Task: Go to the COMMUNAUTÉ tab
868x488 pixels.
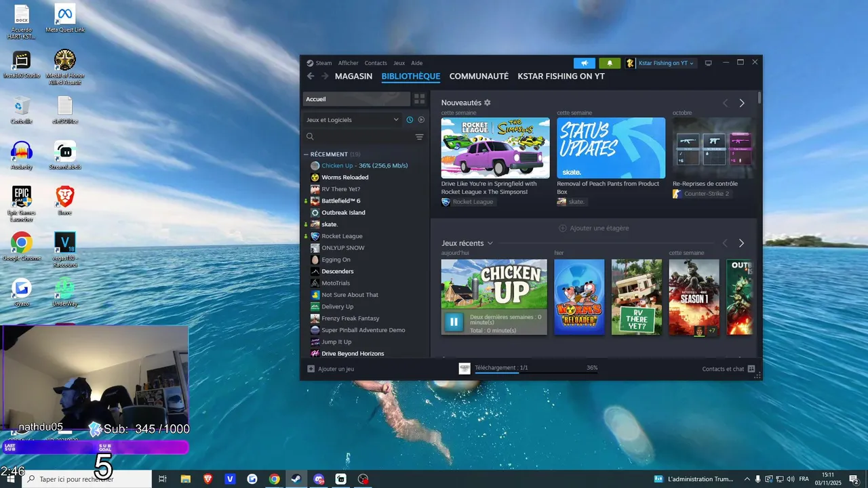Action: point(479,77)
